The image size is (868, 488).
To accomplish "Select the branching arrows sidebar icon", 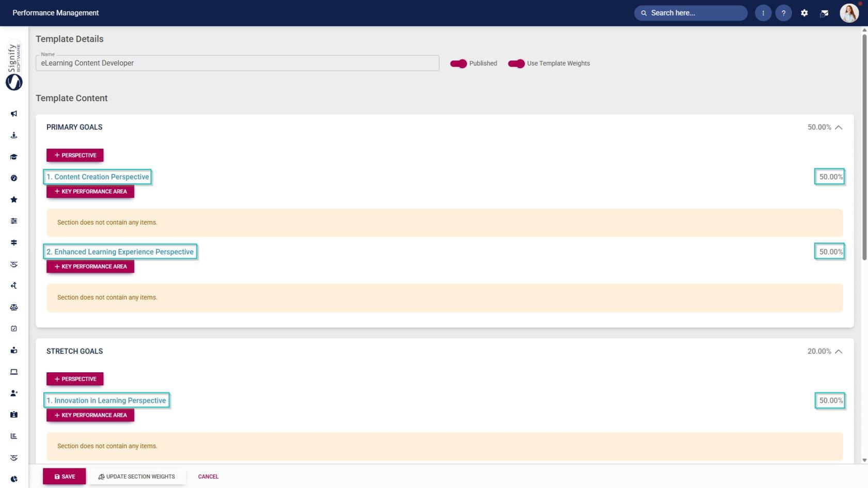I will (14, 286).
